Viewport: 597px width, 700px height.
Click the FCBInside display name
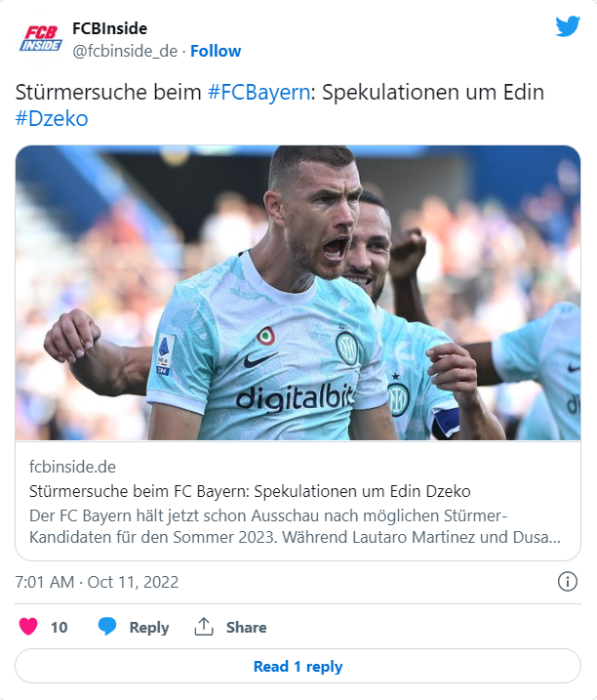pyautogui.click(x=110, y=28)
